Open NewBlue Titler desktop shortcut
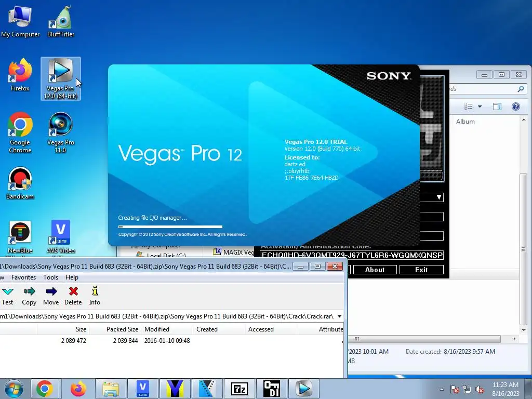This screenshot has height=399, width=532. [20, 237]
